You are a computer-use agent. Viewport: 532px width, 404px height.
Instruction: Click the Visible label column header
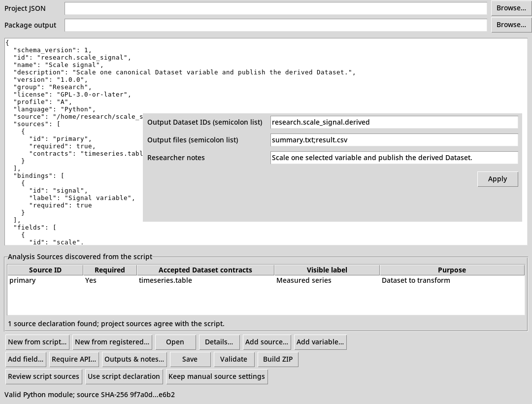point(327,270)
